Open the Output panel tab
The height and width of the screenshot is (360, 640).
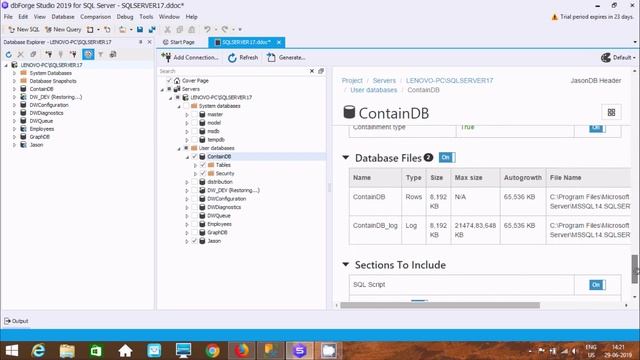point(16,321)
